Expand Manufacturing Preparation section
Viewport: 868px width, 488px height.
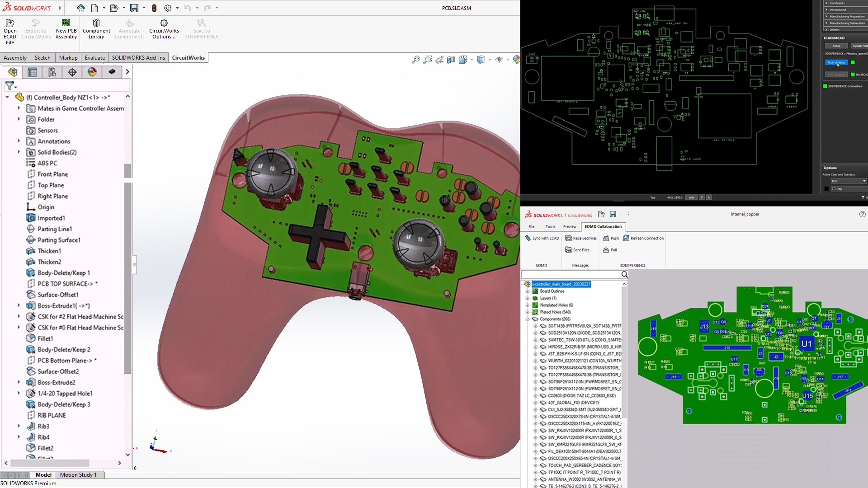point(826,16)
